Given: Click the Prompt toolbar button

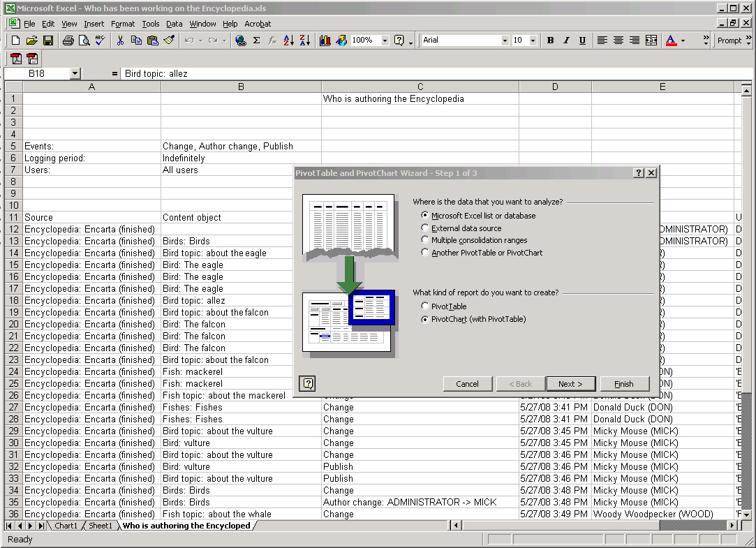Looking at the screenshot, I should [729, 40].
